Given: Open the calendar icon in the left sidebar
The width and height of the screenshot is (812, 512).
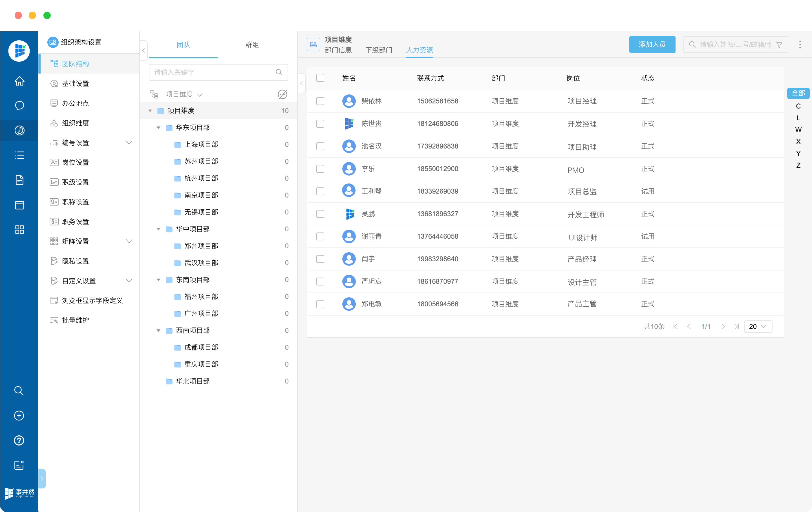Looking at the screenshot, I should [x=19, y=205].
